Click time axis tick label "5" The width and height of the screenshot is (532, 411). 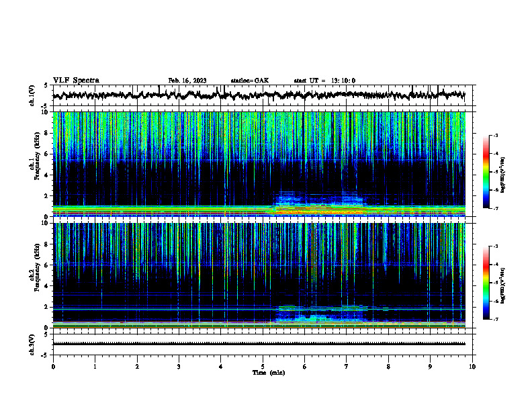point(263,367)
